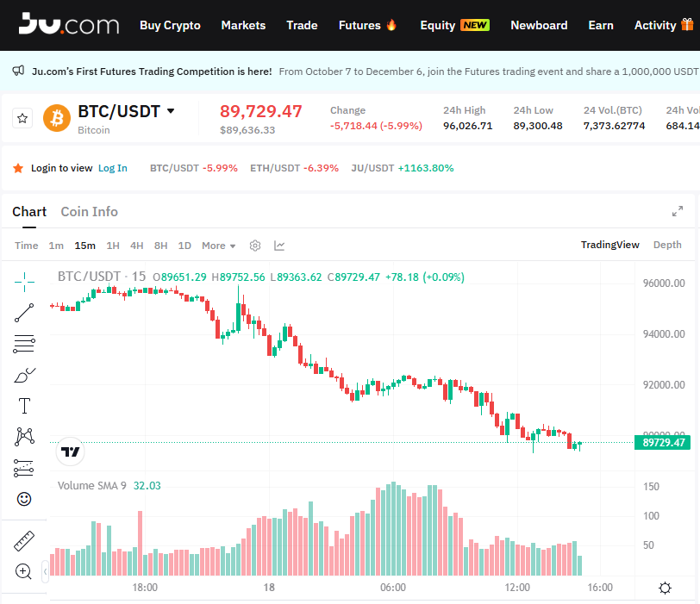Click the 06:00 time axis label
The width and height of the screenshot is (700, 604).
pos(393,588)
